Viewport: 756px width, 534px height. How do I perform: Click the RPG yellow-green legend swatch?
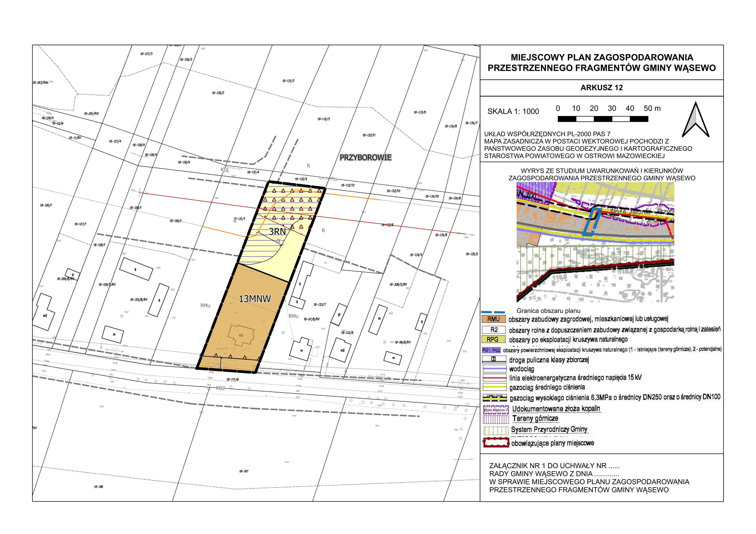pyautogui.click(x=494, y=339)
